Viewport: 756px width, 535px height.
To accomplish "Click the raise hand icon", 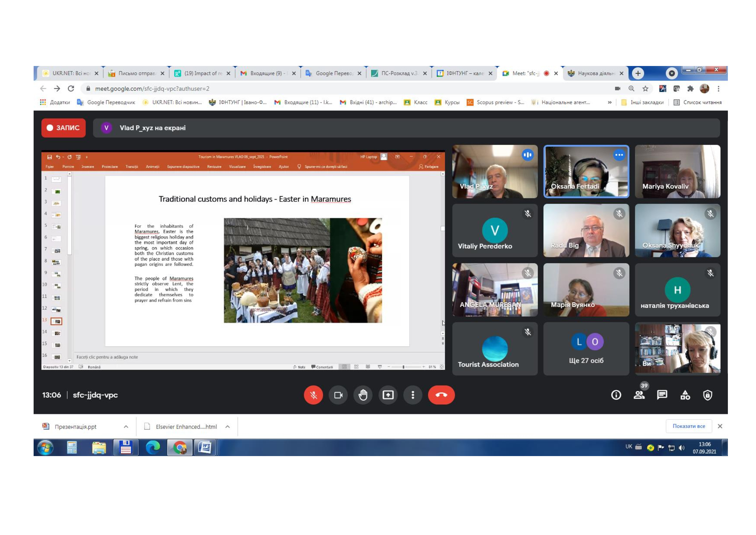I will pos(363,395).
